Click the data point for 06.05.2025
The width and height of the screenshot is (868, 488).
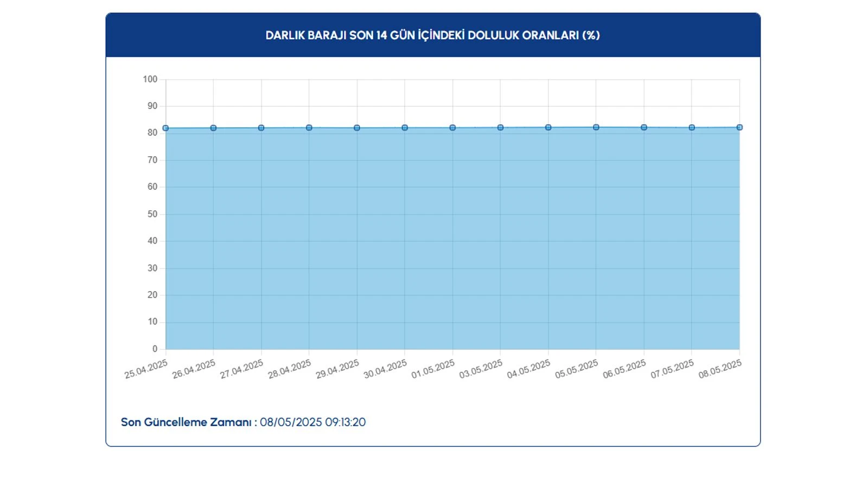click(x=644, y=127)
